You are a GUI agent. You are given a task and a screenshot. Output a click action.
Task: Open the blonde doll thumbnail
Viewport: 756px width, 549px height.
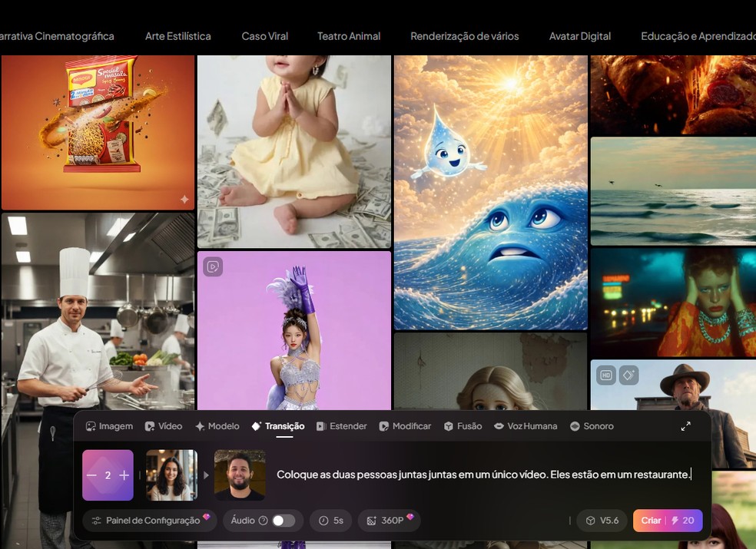pos(491,371)
